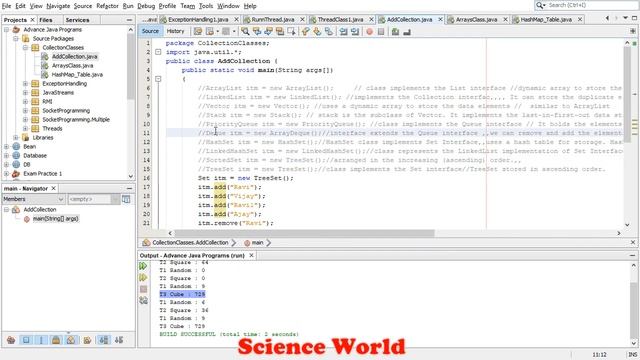640x360 pixels.
Task: Switch to the RunnThread.java tab
Action: pyautogui.click(x=273, y=19)
